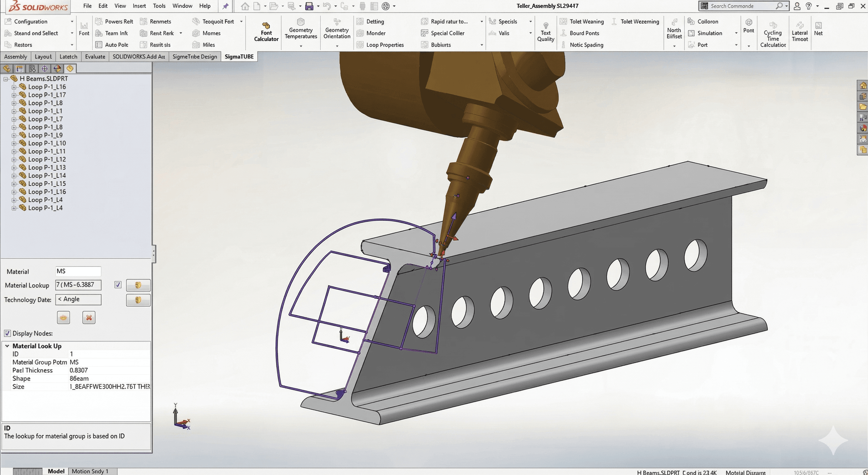
Task: Open the Colloron tool
Action: tap(703, 22)
